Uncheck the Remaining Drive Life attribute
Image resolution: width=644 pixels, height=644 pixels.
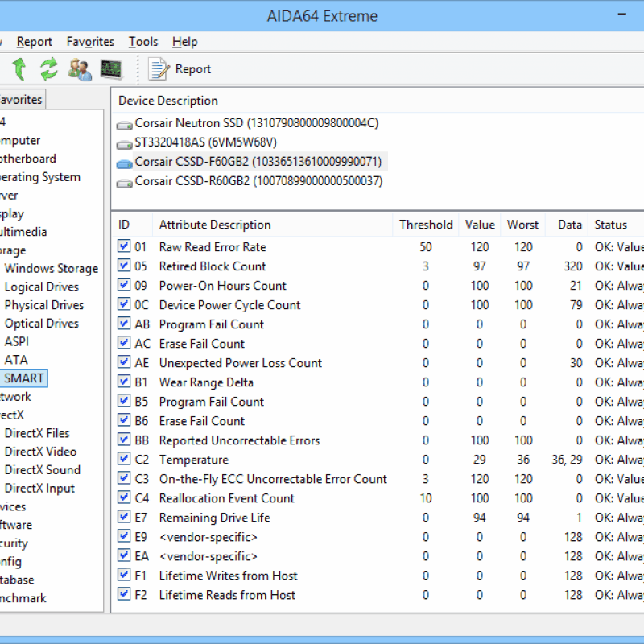tap(124, 518)
